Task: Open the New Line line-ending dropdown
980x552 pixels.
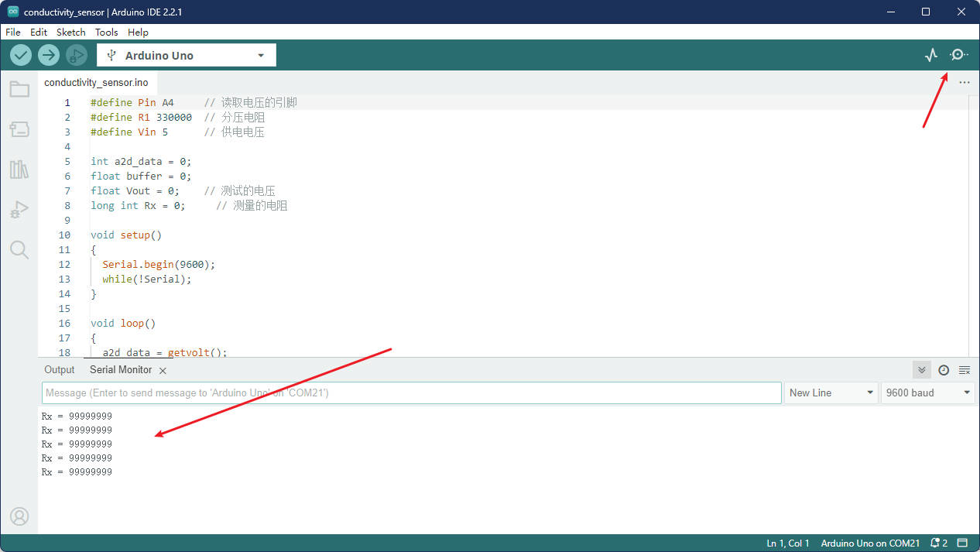Action: pyautogui.click(x=831, y=393)
